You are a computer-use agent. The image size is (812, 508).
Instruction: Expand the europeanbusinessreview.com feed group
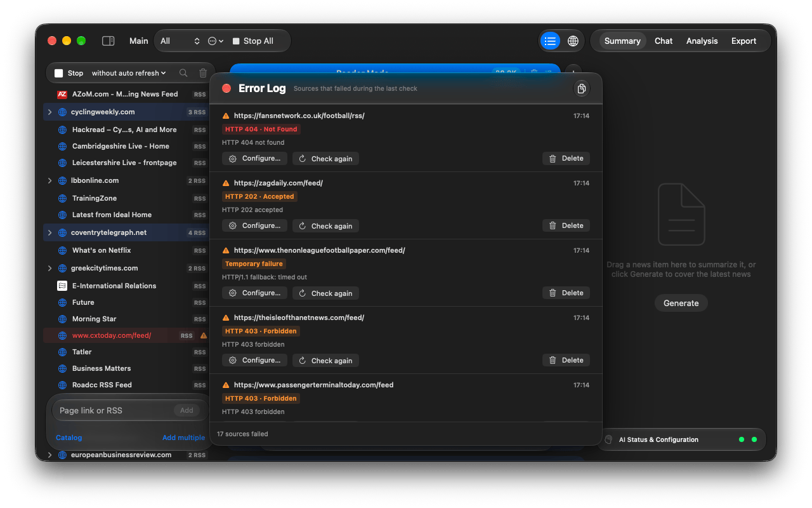click(x=50, y=455)
